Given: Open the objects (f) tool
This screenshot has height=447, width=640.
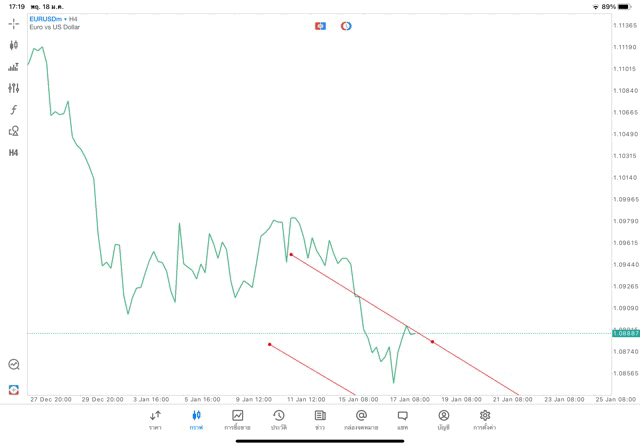Looking at the screenshot, I should [14, 110].
